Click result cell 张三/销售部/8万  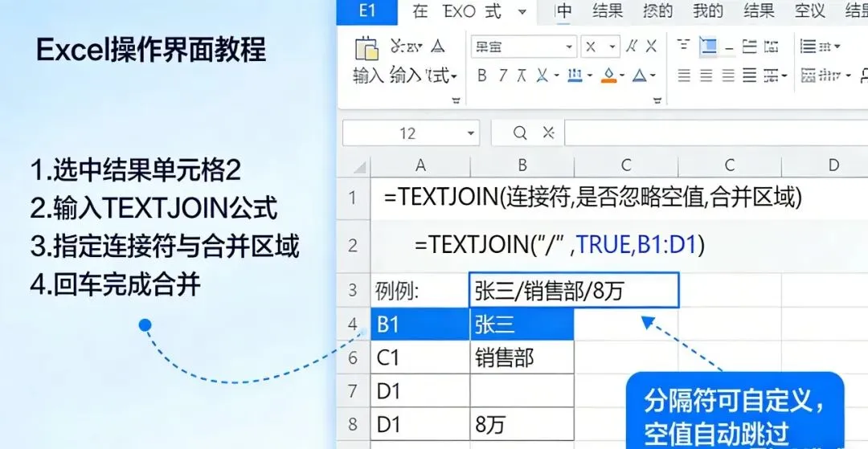click(574, 290)
